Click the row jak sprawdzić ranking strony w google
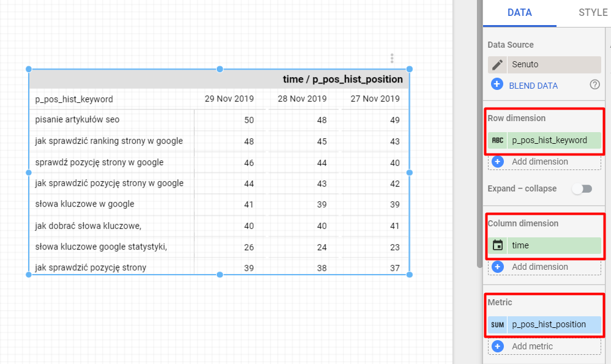The image size is (611, 364). point(219,141)
